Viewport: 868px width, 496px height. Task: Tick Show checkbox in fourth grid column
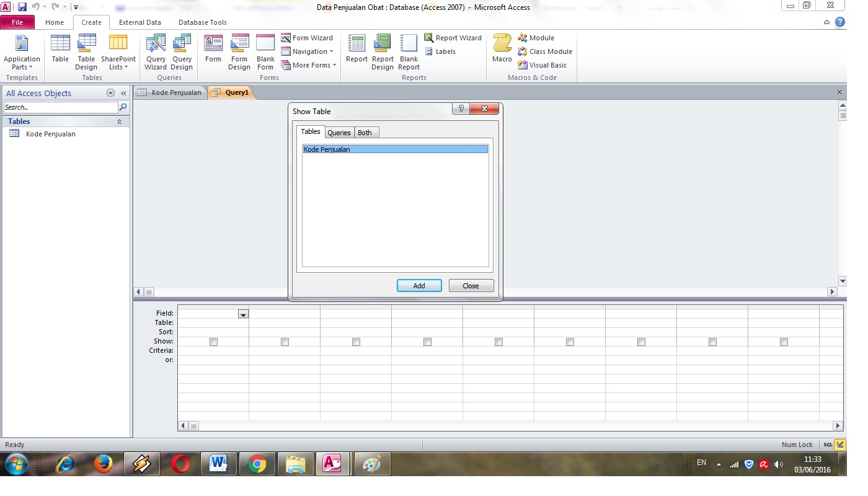[427, 342]
